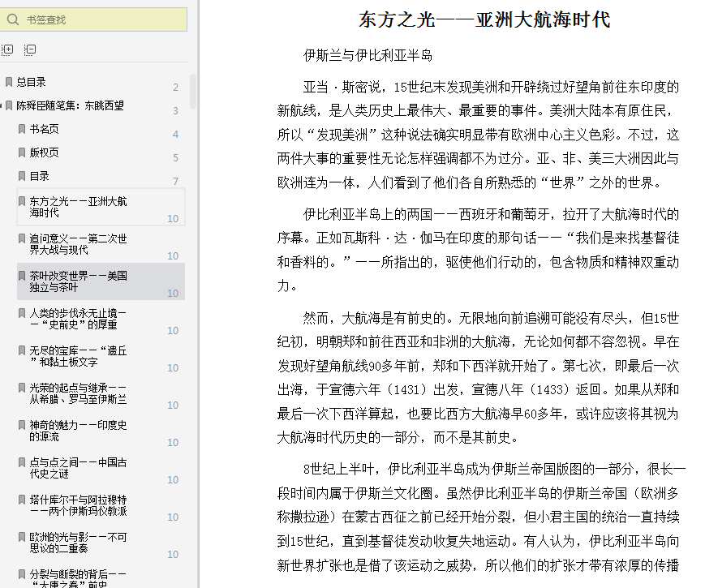This screenshot has width=705, height=588.
Task: Click bookmark icon beside 欧洲的光与影
Action: click(x=22, y=537)
